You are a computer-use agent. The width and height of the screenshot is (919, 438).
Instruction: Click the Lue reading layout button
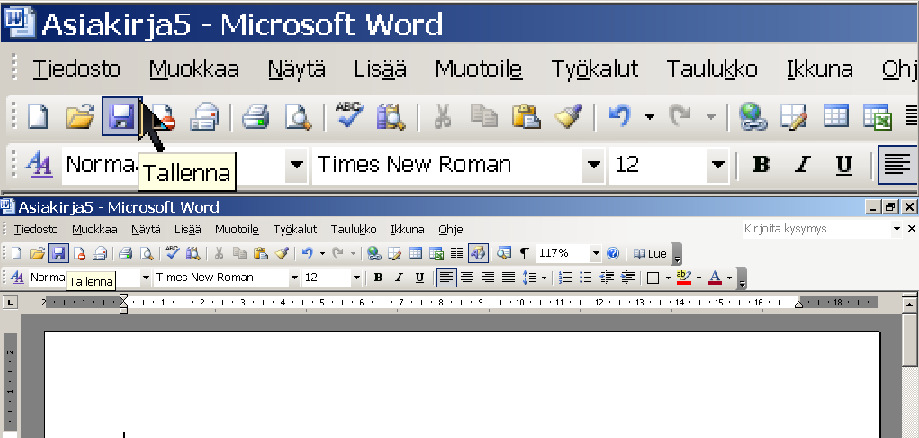pos(651,253)
